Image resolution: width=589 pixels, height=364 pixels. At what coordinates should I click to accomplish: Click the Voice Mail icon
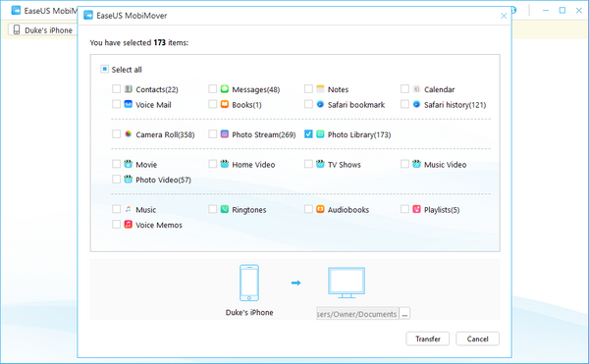point(128,104)
